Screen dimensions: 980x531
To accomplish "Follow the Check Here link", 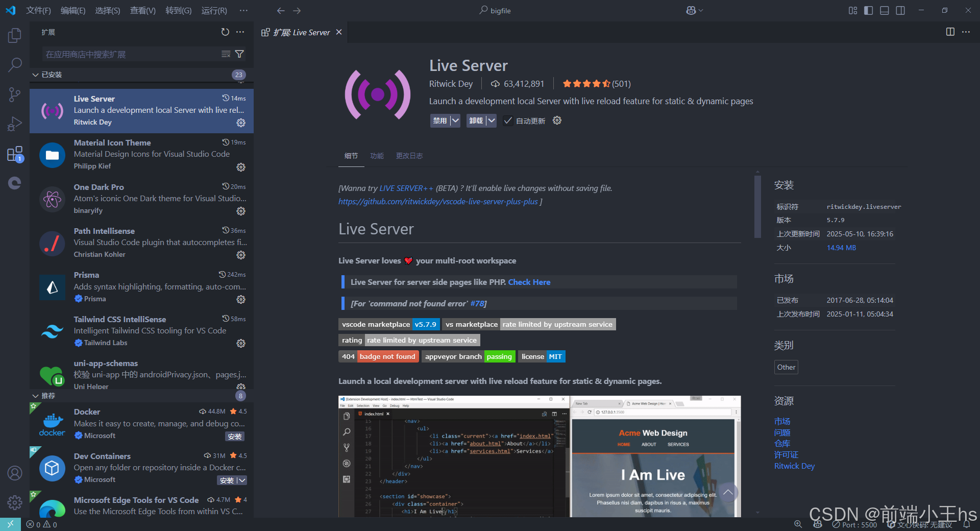I will (529, 282).
